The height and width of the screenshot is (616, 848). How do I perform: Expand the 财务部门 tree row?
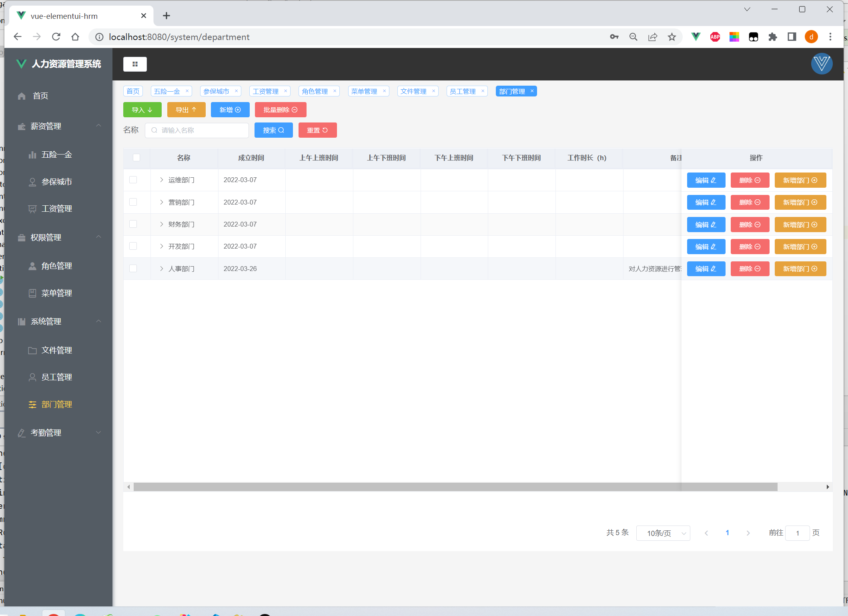[x=162, y=224]
